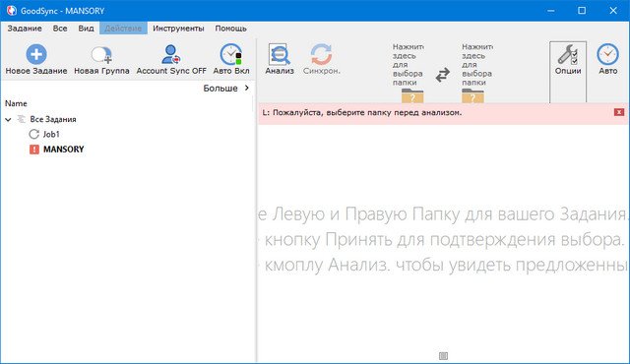Run Анализ with the magnifier icon
Image resolution: width=630 pixels, height=364 pixels.
tap(280, 59)
